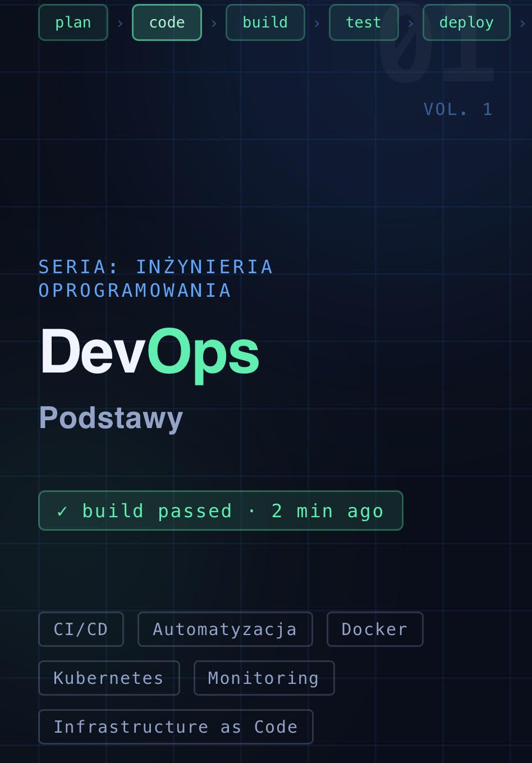This screenshot has width=532, height=763.
Task: Click the chevron between code and build
Action: click(x=214, y=24)
